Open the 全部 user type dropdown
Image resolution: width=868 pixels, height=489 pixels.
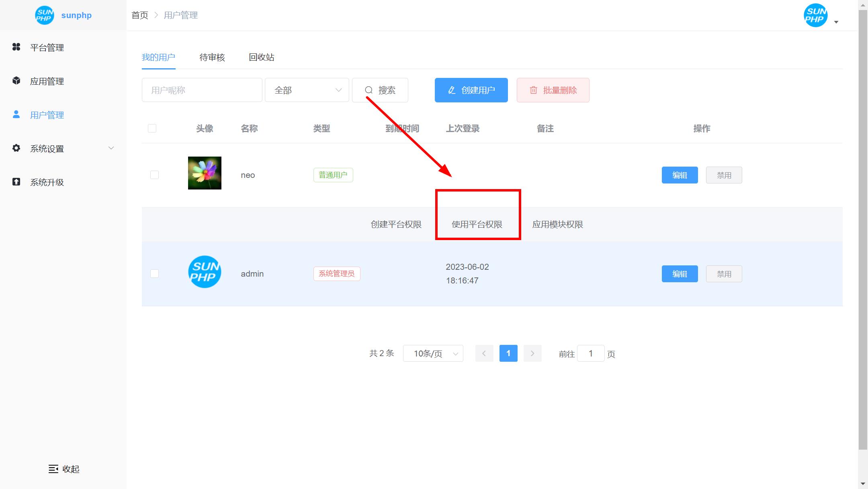tap(307, 90)
